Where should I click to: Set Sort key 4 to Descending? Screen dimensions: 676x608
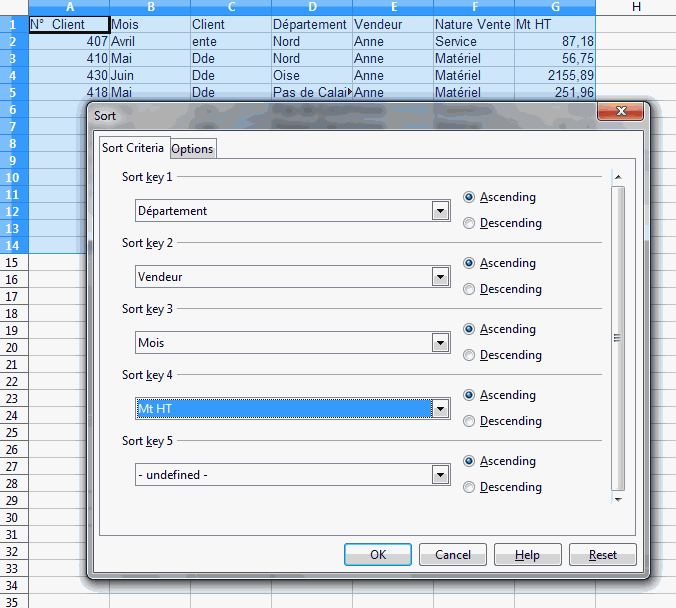pyautogui.click(x=470, y=421)
